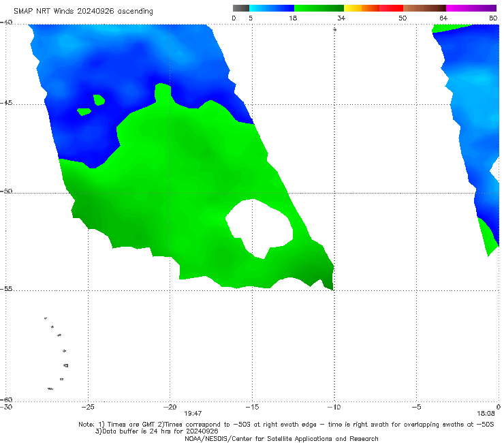Click the note '3)Data buffer is 24 hrs for 20240926'
Image resolution: width=504 pixels, height=443 pixels.
[157, 431]
